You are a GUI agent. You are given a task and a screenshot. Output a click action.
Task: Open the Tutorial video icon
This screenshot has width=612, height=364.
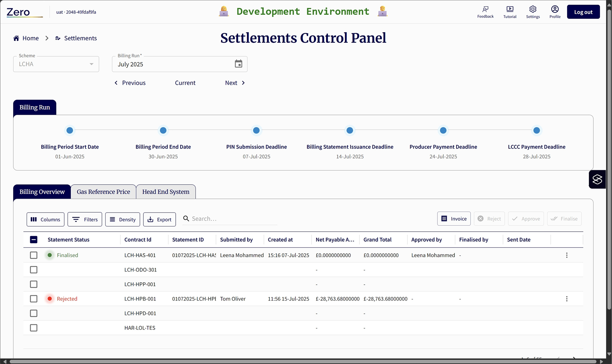510,10
